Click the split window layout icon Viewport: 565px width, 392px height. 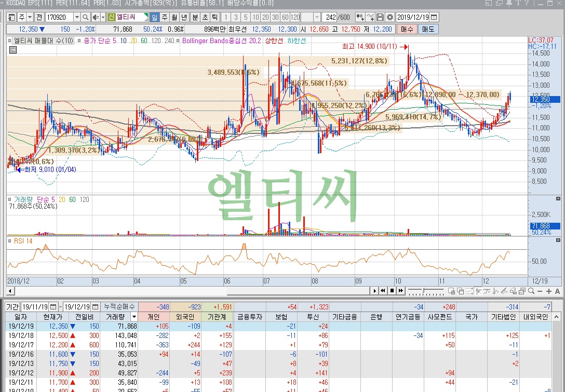[451, 291]
